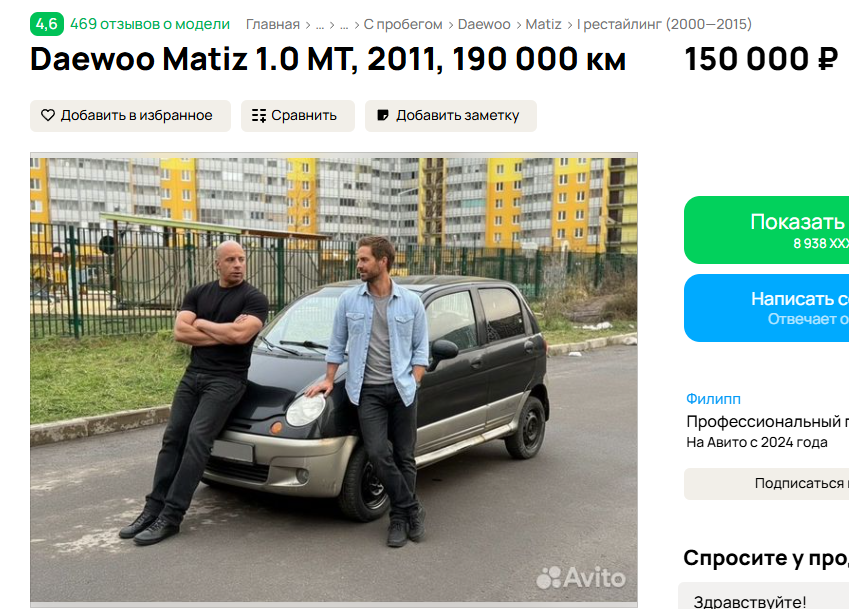Screen dimensions: 849x609
Task: Click Добавить заметку button
Action: tap(450, 116)
